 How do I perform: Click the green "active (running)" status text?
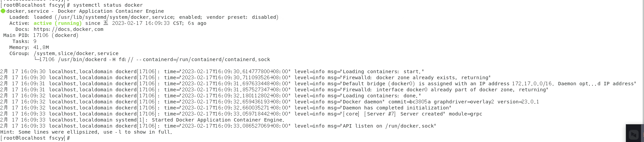click(x=58, y=23)
